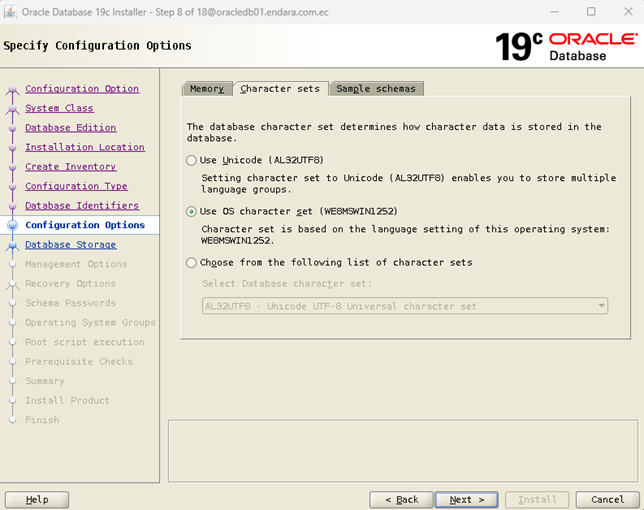Click the Oracle 19c Database logo
This screenshot has width=644, height=510.
[566, 46]
